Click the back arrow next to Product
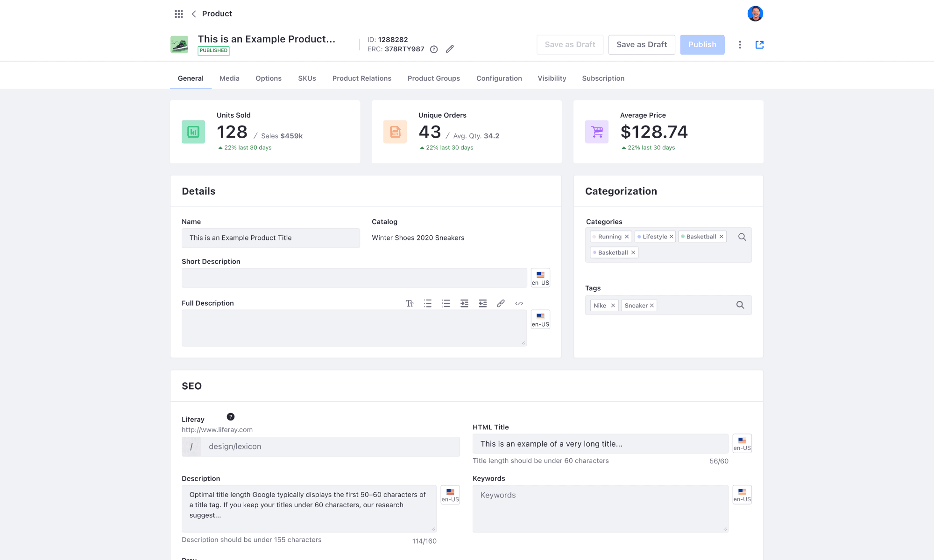Viewport: 934px width, 560px height. (194, 14)
